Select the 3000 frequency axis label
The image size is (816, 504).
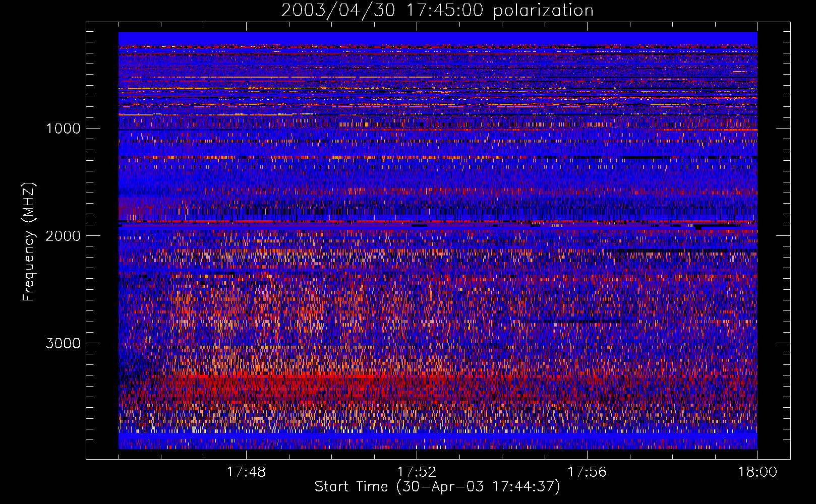point(63,343)
